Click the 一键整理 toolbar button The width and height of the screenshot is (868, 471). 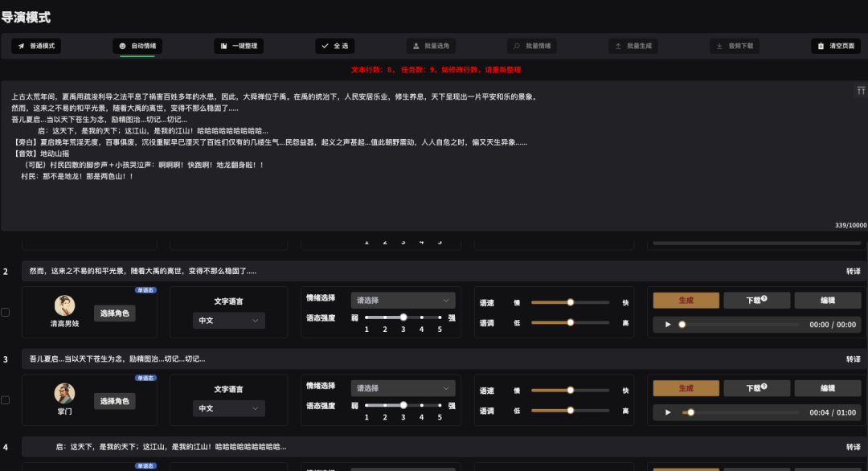(239, 46)
